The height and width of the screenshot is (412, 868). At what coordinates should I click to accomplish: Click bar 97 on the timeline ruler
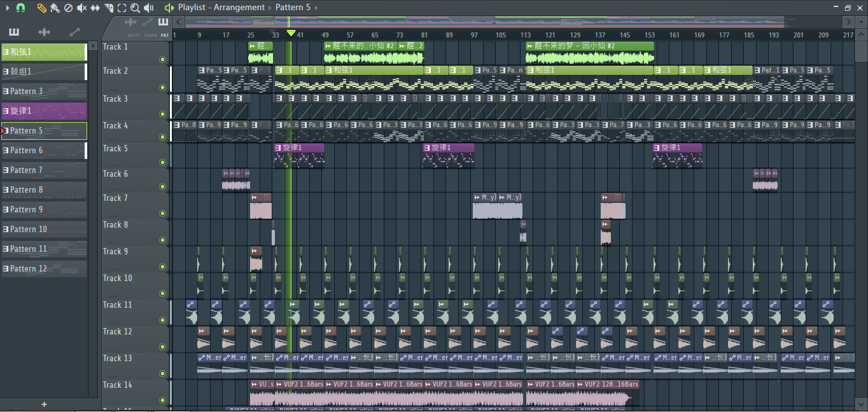(474, 35)
